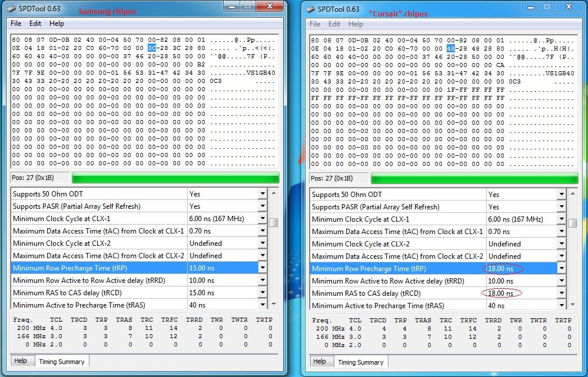Minimize the Corsair chips SPDTool window
This screenshot has width=588, height=377.
pyautogui.click(x=531, y=6)
